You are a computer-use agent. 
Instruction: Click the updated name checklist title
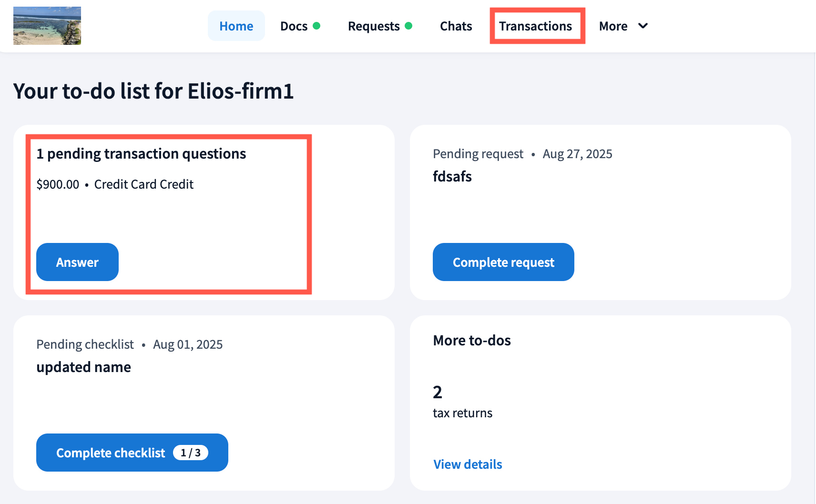coord(83,367)
